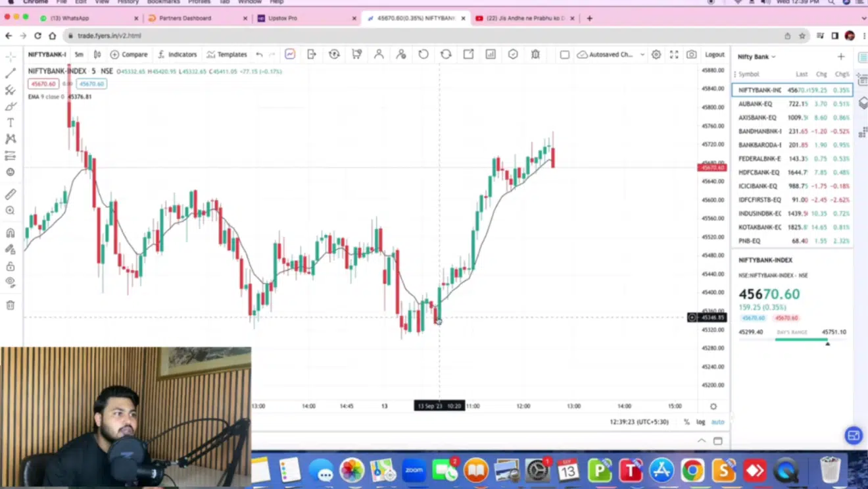
Task: Toggle magnet mode in left toolbar
Action: (x=11, y=233)
